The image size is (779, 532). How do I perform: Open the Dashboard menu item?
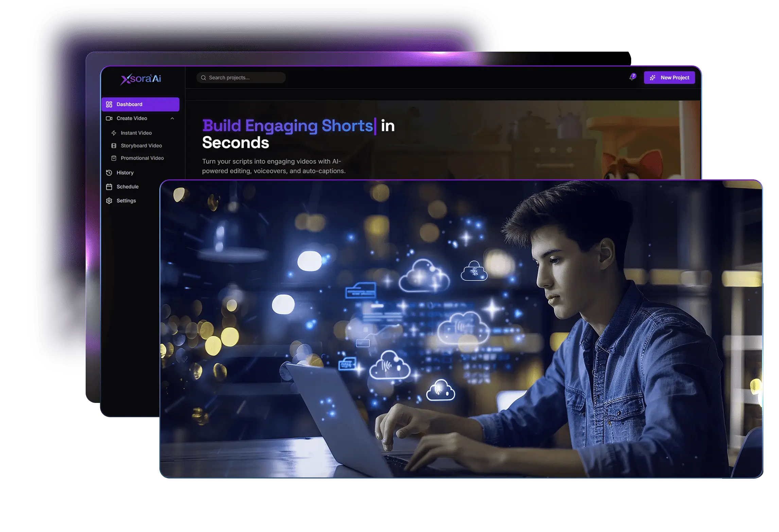coord(140,104)
